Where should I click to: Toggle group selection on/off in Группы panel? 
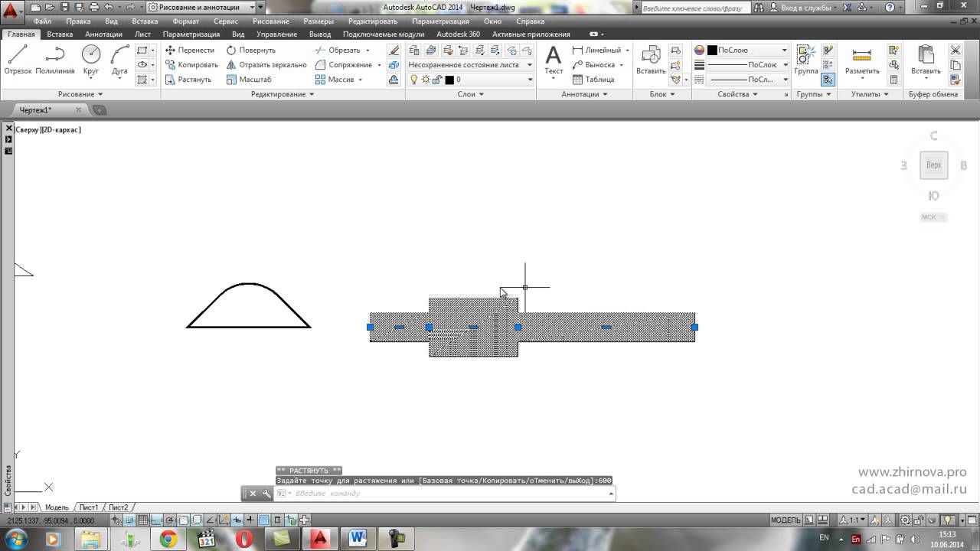[x=828, y=80]
